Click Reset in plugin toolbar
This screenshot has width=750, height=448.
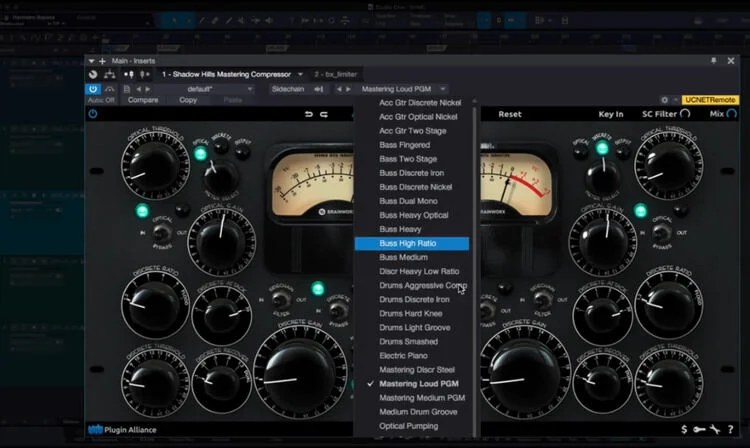point(510,114)
